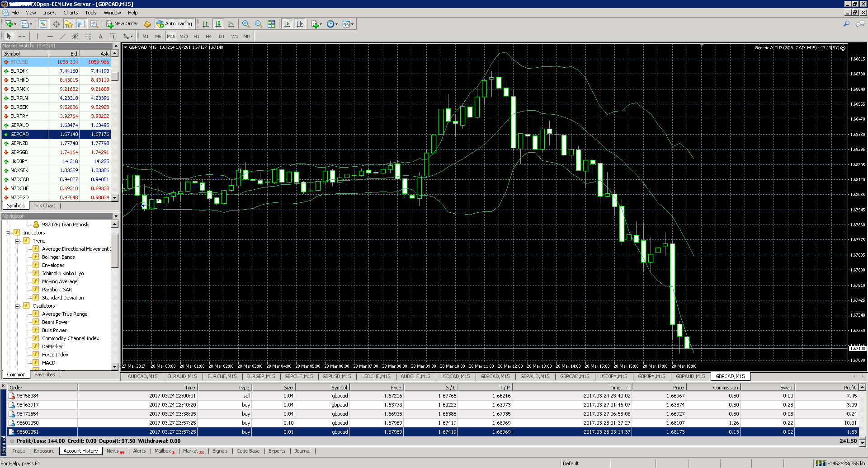The height and width of the screenshot is (468, 868).
Task: Open the Experts terminal tab
Action: (x=277, y=451)
